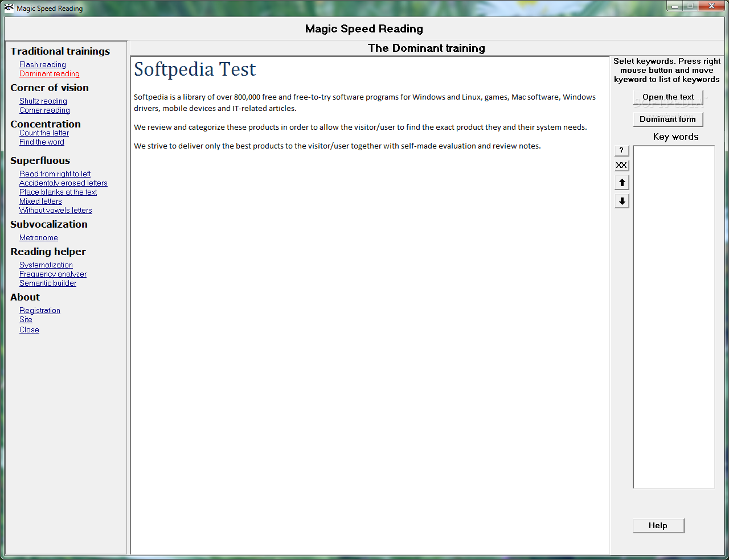Open the Systematization helper

click(x=46, y=265)
